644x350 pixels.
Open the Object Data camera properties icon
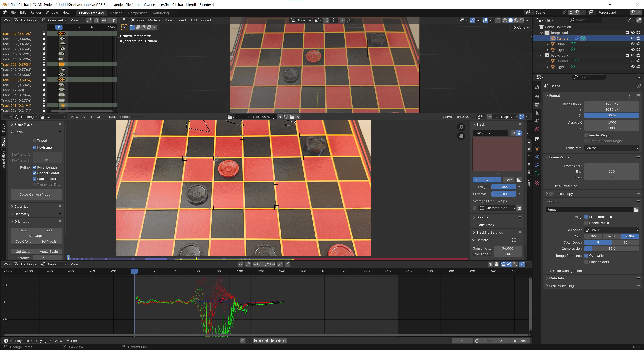[x=537, y=173]
